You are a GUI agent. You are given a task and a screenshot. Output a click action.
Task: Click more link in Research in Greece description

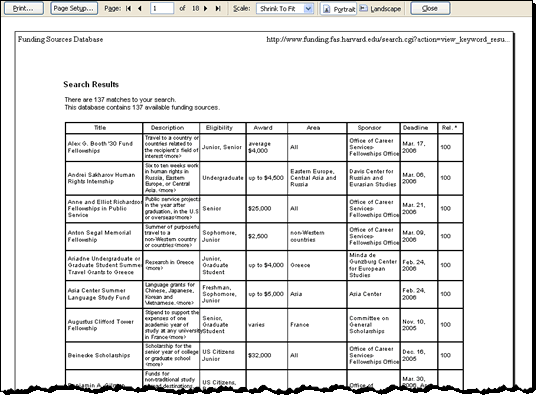click(x=154, y=268)
